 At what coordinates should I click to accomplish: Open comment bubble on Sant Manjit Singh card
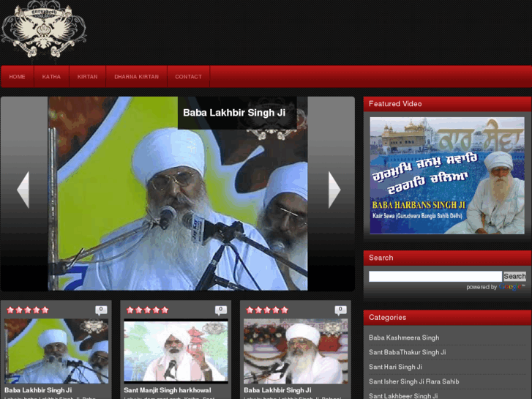pos(221,310)
